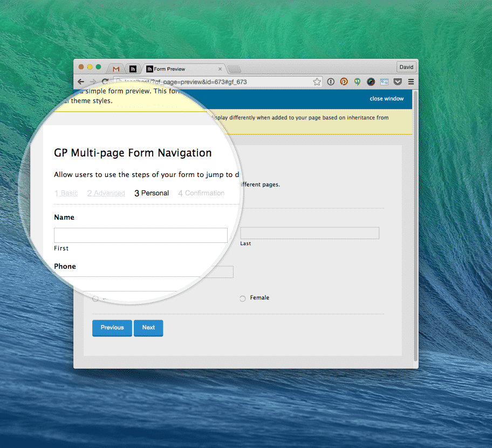Jump to step 1 Basic
492x448 pixels.
tap(66, 193)
